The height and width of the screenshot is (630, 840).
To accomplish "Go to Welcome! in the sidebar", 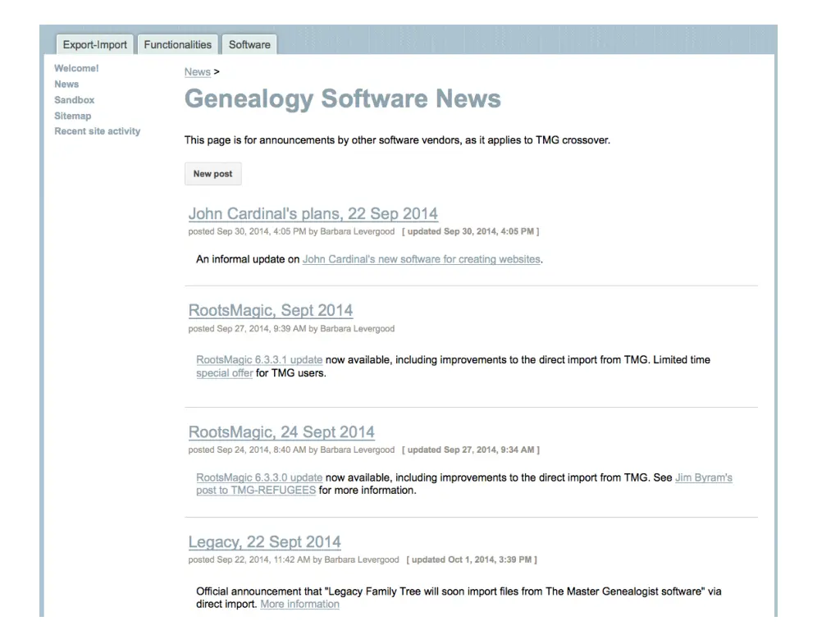I will 76,69.
